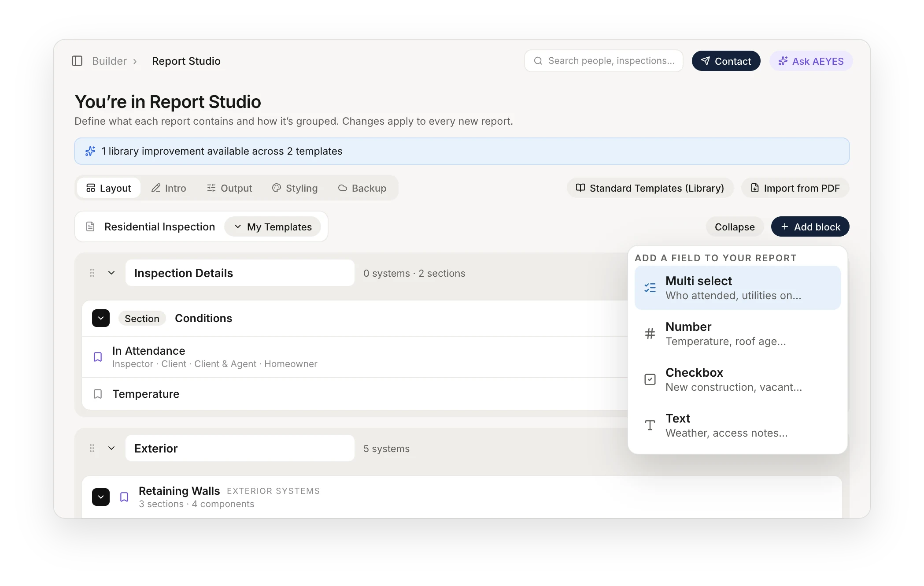Open the Output tab
Image resolution: width=924 pixels, height=586 pixels.
pos(229,188)
